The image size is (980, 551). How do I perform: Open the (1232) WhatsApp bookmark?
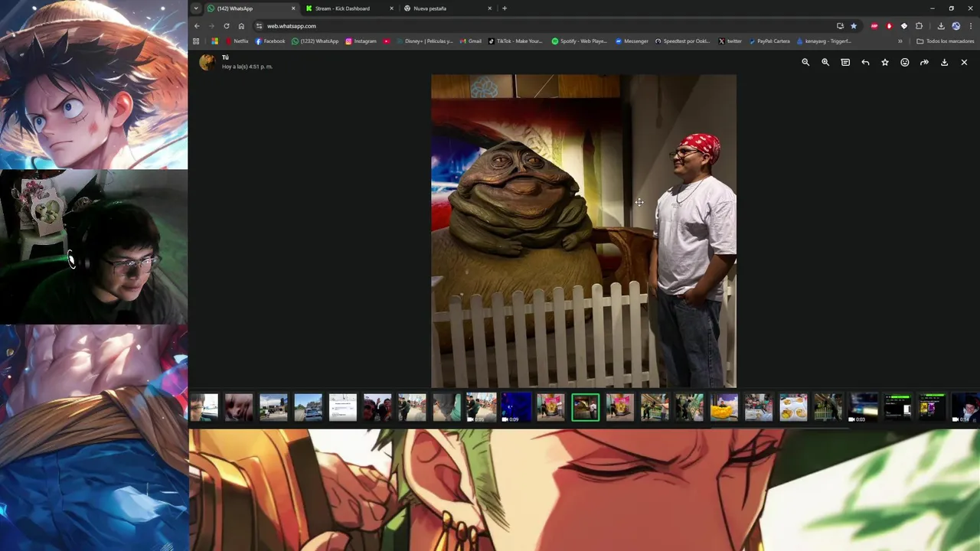(315, 41)
